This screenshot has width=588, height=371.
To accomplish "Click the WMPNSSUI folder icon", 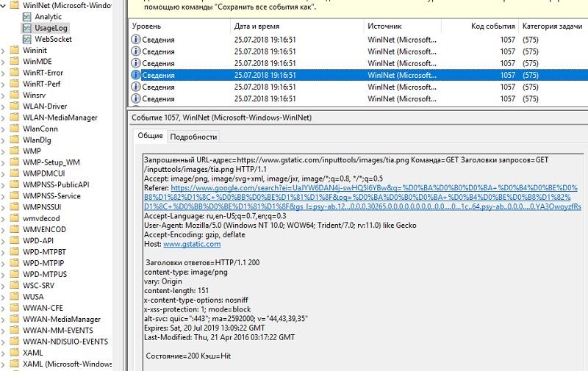I will (x=14, y=207).
